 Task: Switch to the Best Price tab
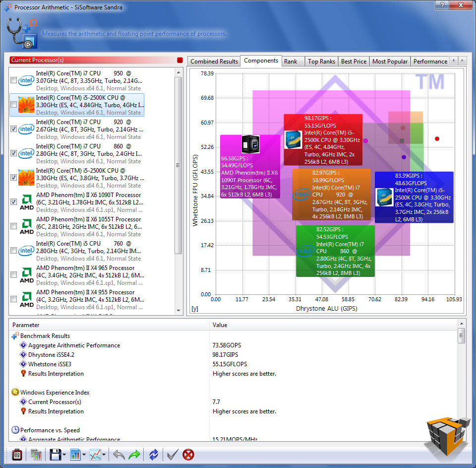pyautogui.click(x=354, y=62)
